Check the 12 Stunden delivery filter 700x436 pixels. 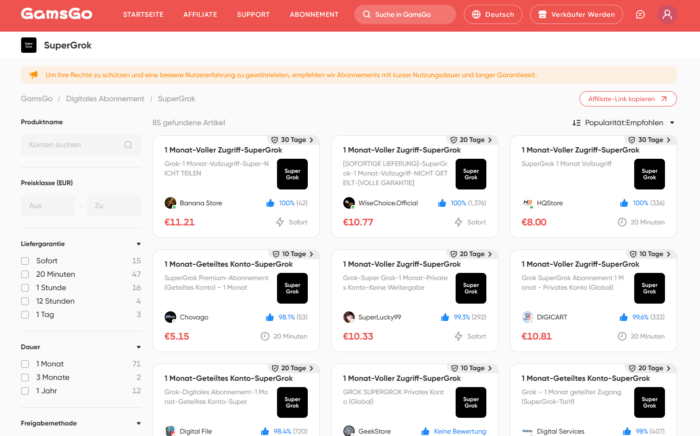pyautogui.click(x=25, y=301)
